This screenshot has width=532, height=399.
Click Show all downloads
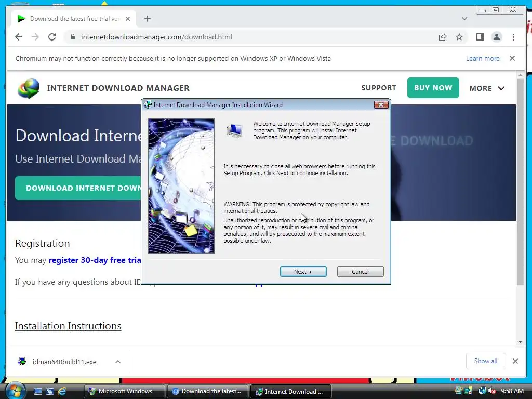pyautogui.click(x=486, y=361)
